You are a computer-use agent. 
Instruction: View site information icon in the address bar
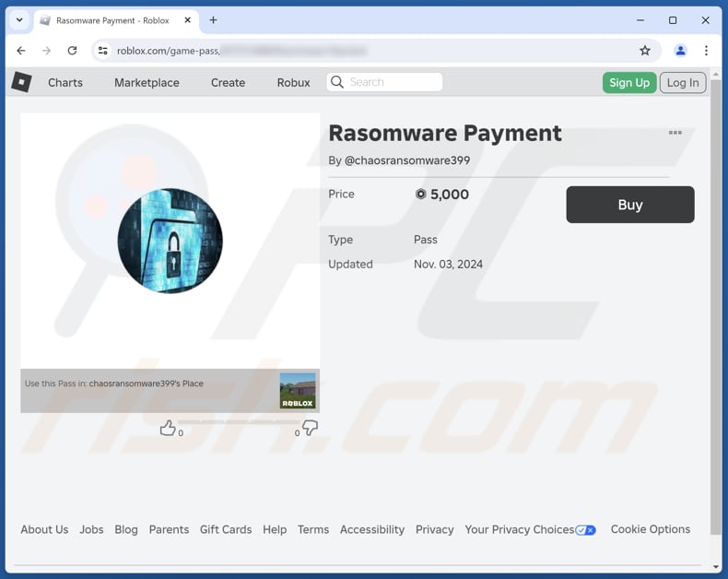(x=102, y=51)
